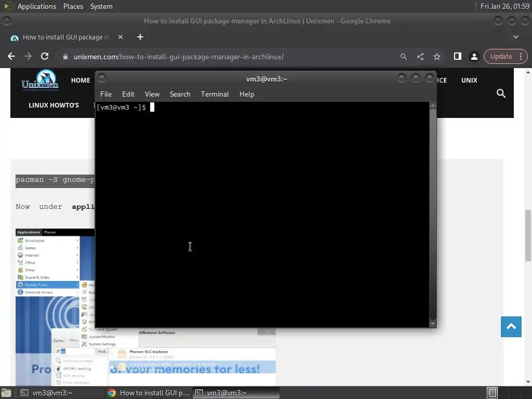Open terminal Help menu
The image size is (532, 399).
click(247, 94)
